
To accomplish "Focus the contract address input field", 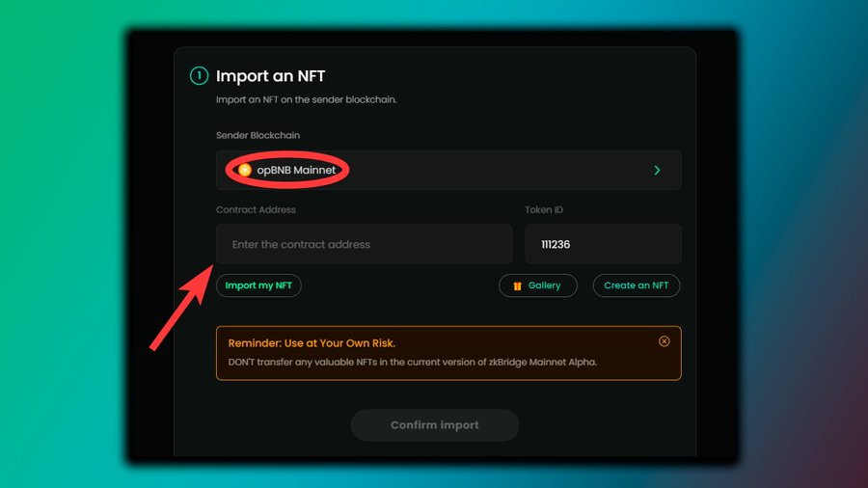I will pos(365,244).
